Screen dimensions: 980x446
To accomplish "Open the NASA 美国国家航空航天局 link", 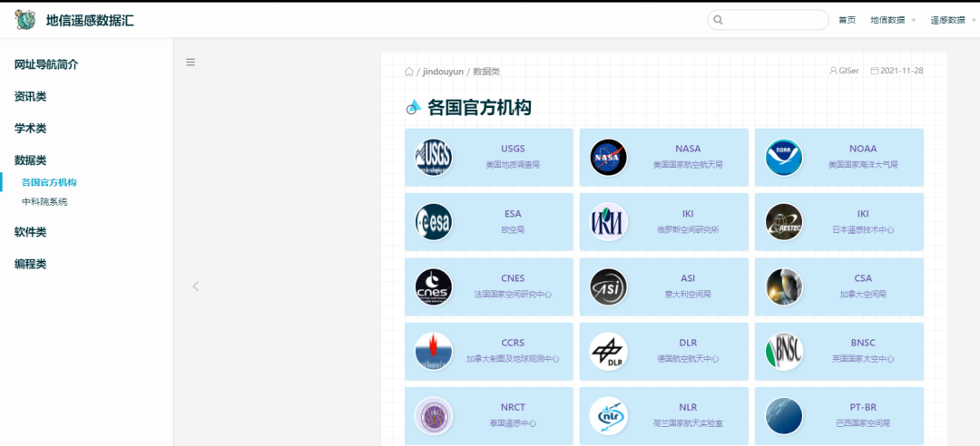I will (663, 158).
